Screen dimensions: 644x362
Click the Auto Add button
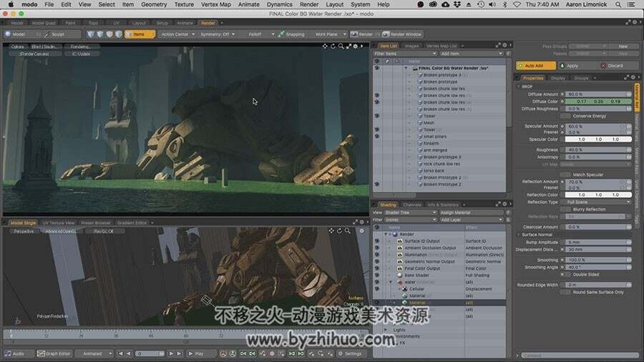536,66
